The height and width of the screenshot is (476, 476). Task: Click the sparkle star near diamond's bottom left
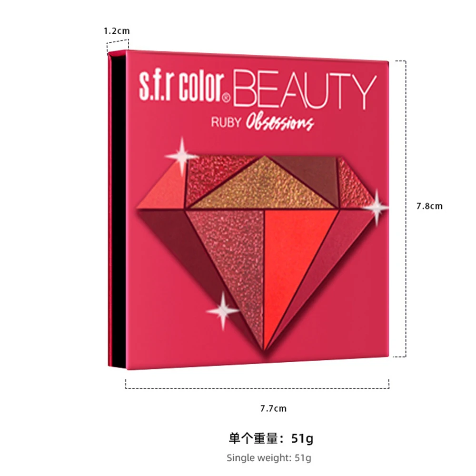[x=223, y=311]
